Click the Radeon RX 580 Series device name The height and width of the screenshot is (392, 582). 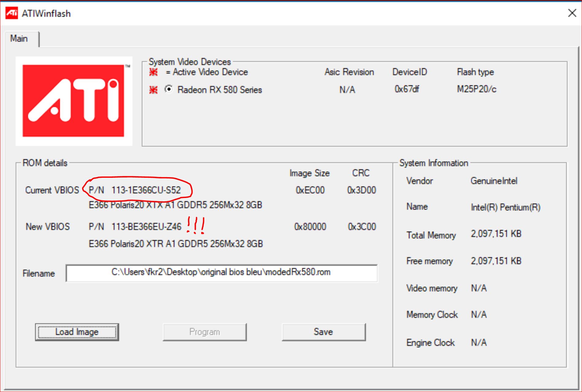coord(220,90)
